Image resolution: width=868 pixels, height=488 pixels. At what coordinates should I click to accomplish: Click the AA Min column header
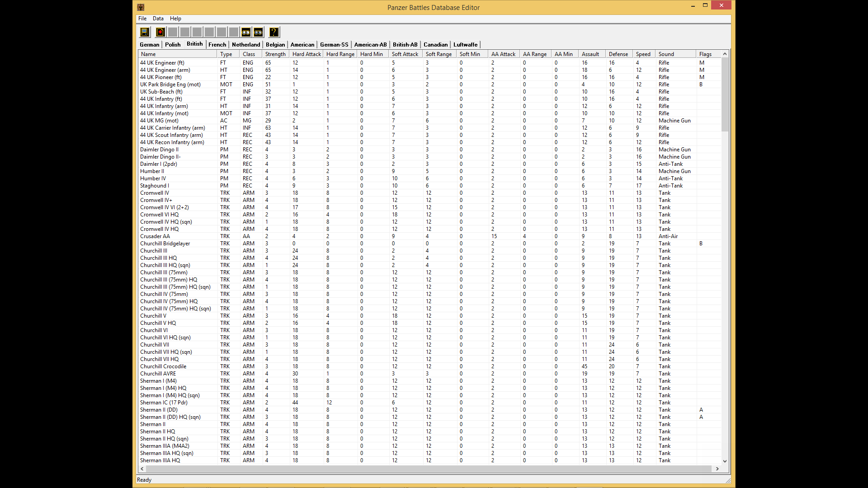(565, 54)
